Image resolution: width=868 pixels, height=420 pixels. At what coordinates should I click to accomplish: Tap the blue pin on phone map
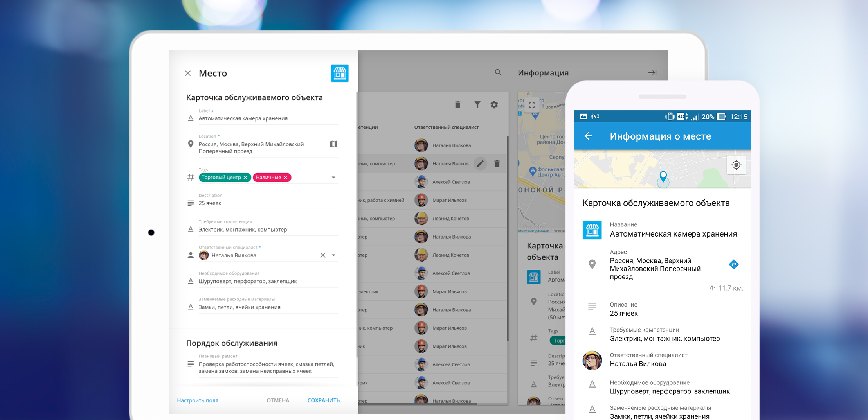(663, 177)
